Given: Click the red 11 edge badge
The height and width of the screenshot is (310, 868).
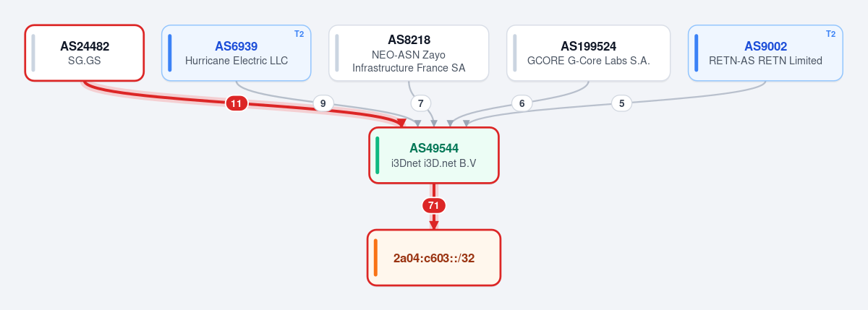Looking at the screenshot, I should point(236,103).
